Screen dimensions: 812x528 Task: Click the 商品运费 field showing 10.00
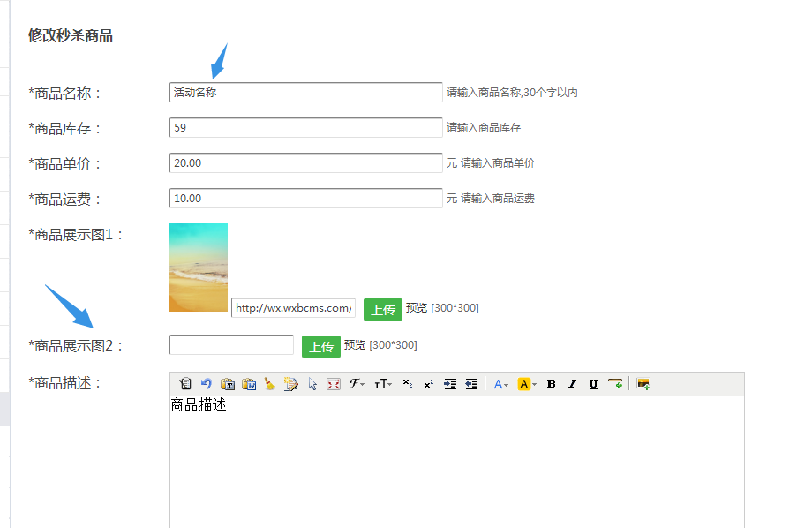305,198
